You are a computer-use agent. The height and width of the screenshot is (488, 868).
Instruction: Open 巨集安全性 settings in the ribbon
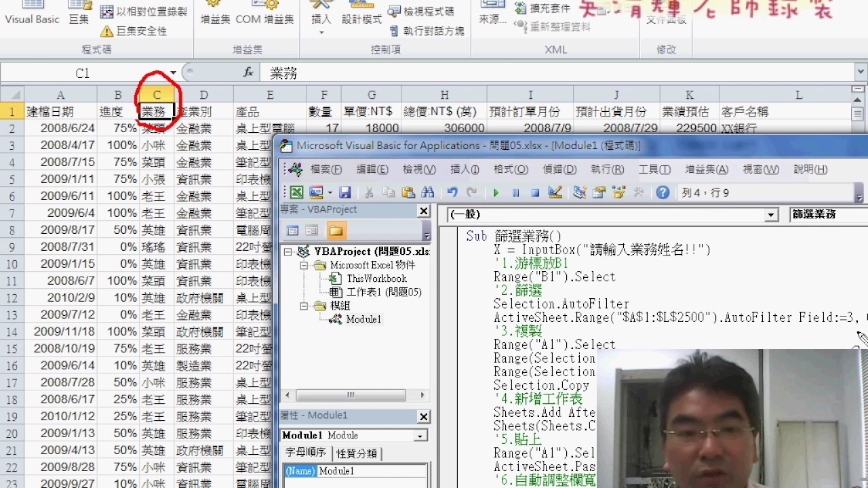coord(134,31)
